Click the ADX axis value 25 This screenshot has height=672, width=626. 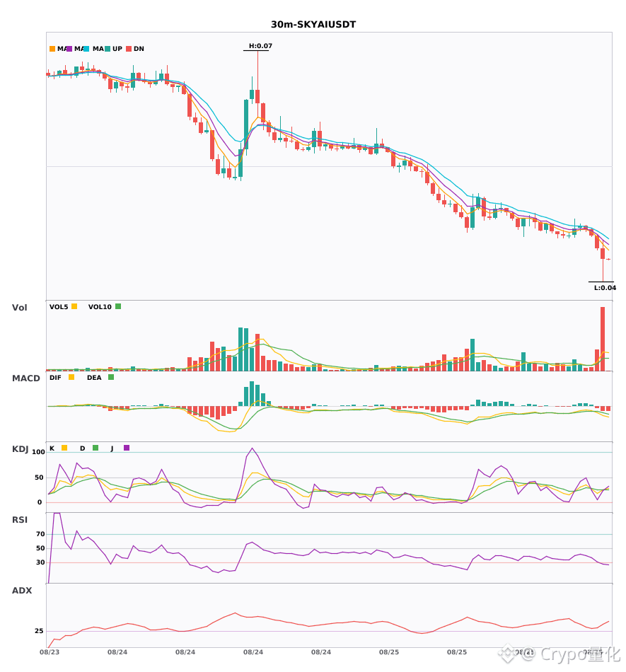coord(39,631)
